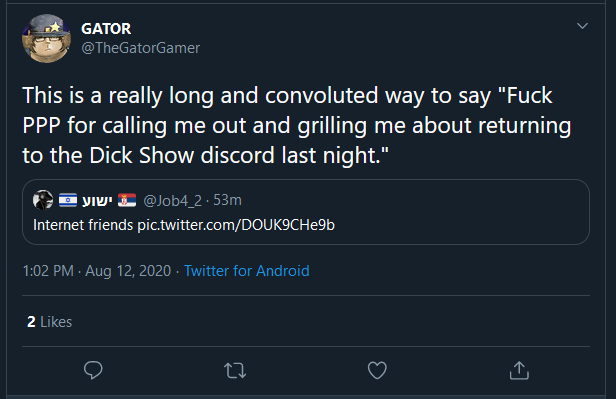View the 2 Likes list

(50, 322)
